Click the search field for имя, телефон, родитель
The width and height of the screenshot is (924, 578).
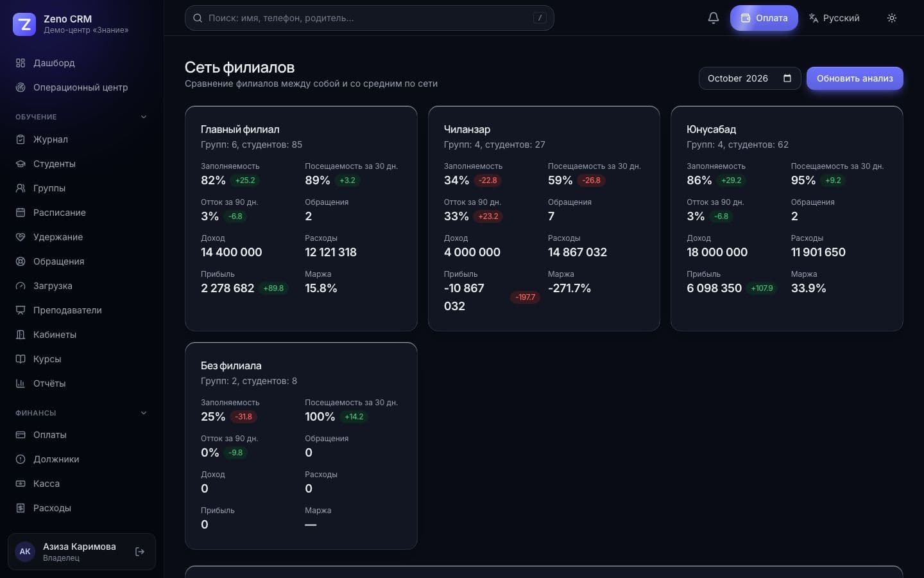coord(370,18)
